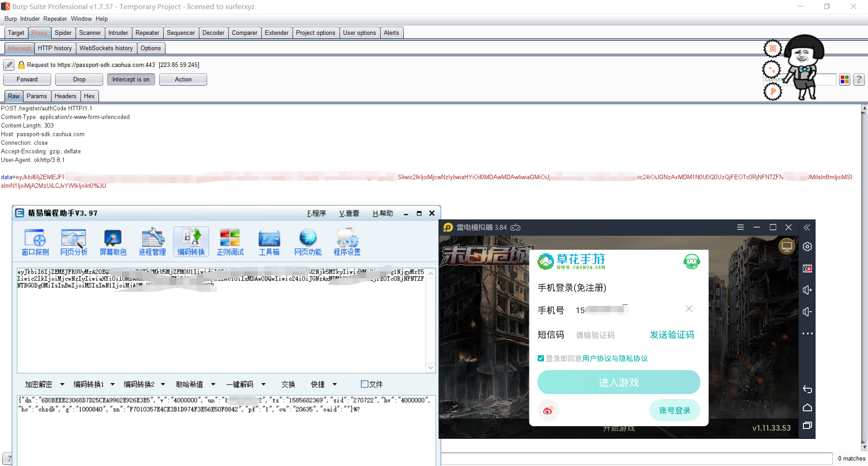Click the Weibo login icon
This screenshot has width=868, height=466.
pyautogui.click(x=548, y=410)
